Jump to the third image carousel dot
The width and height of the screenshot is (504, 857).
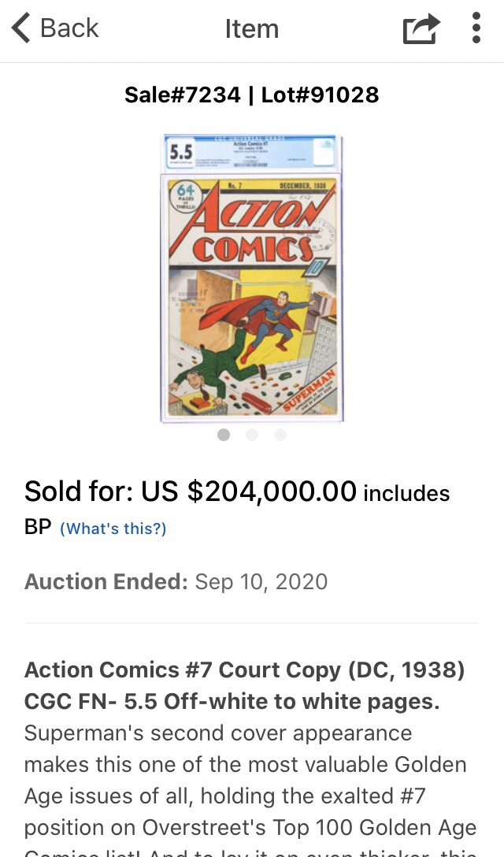pos(280,435)
